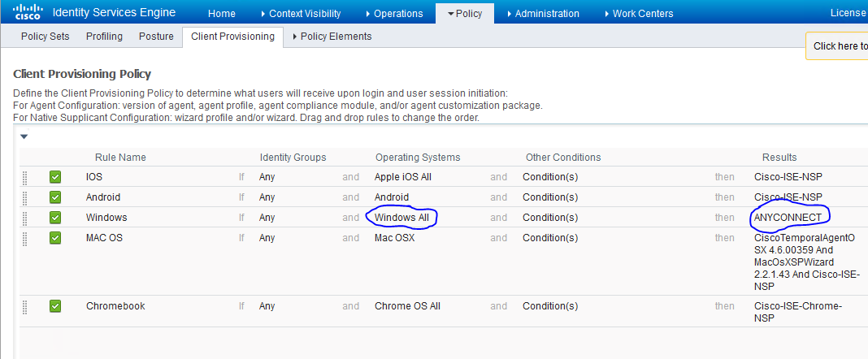Open the Policy dropdown menu
This screenshot has width=868, height=359.
point(465,13)
